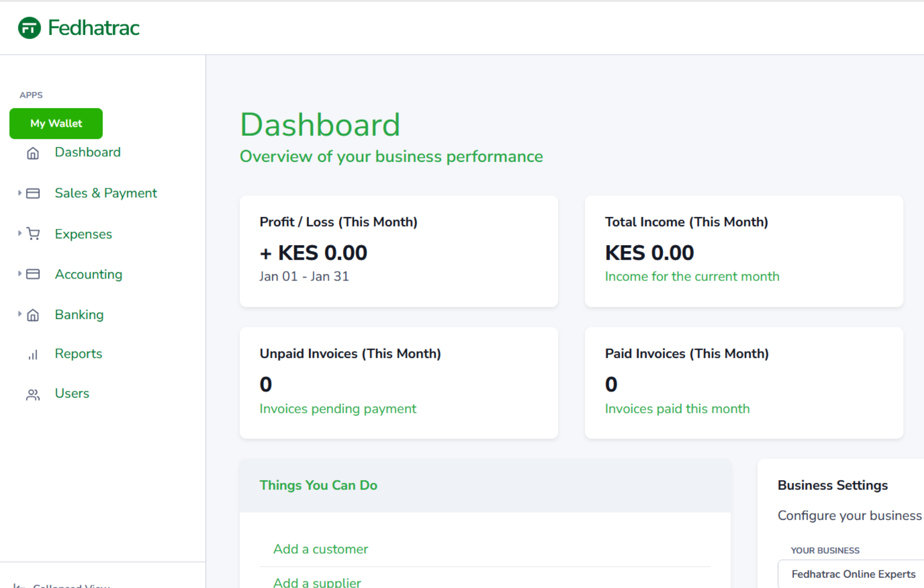The width and height of the screenshot is (924, 588).
Task: Click the Fedhatrac logo icon
Action: click(29, 28)
